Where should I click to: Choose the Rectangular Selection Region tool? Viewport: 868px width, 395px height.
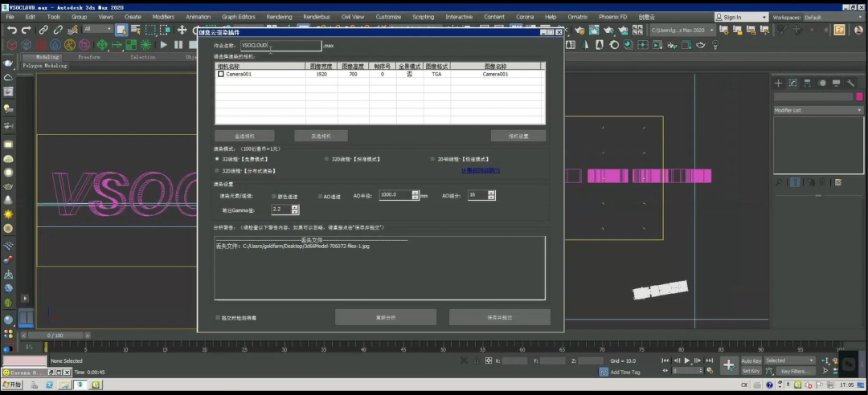click(x=150, y=30)
